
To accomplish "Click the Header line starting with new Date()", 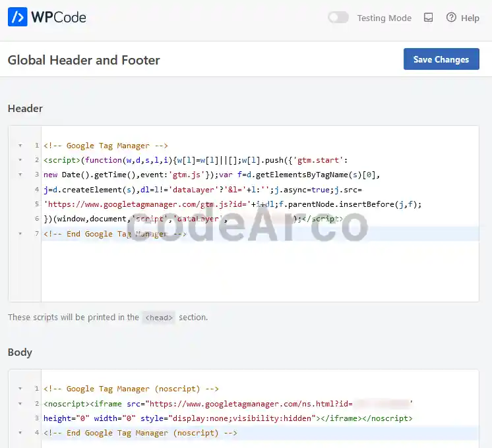I will point(212,175).
